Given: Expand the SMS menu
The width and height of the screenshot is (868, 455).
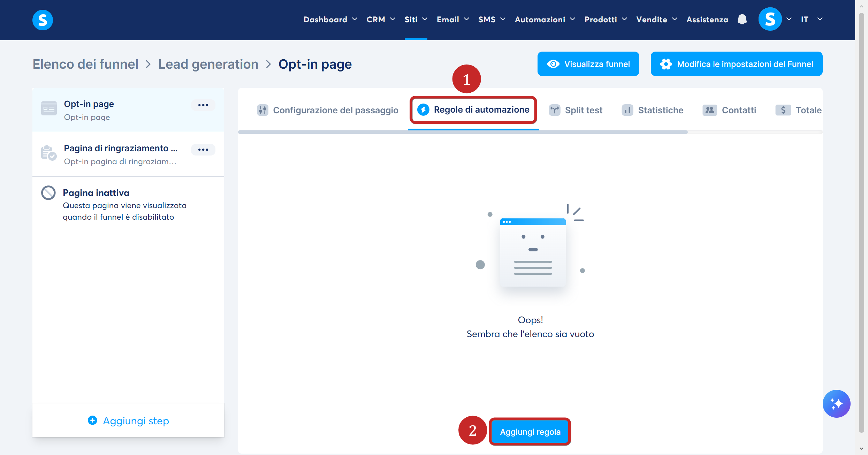Looking at the screenshot, I should tap(492, 20).
